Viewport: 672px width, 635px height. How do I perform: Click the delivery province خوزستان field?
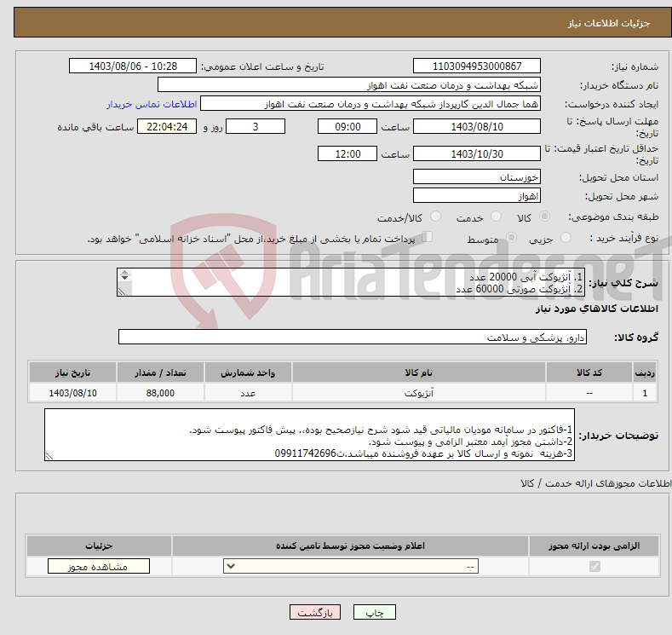[x=477, y=176]
